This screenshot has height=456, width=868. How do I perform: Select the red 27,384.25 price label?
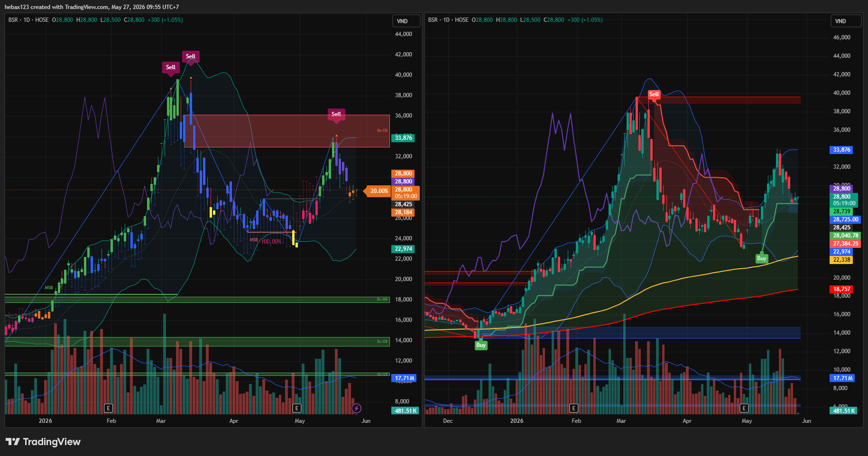tap(846, 244)
